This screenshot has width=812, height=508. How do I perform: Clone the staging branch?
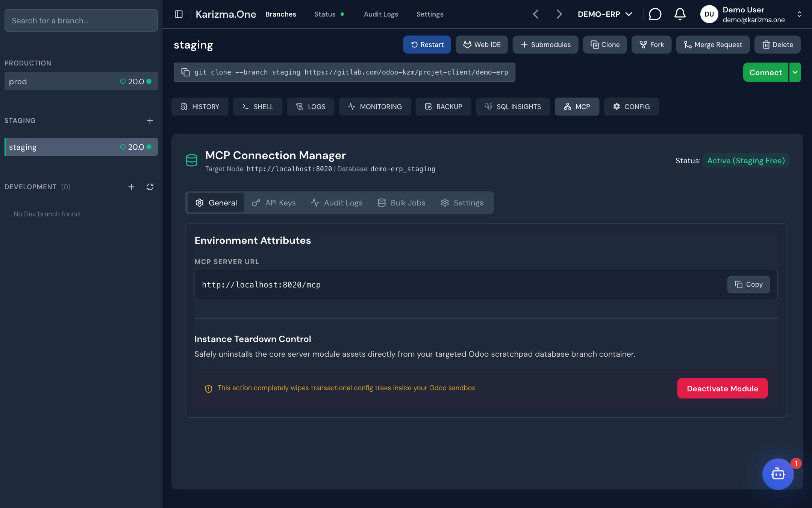click(x=605, y=45)
